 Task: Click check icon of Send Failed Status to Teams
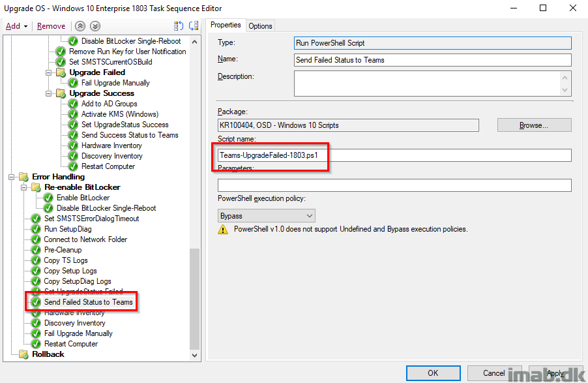pos(36,302)
